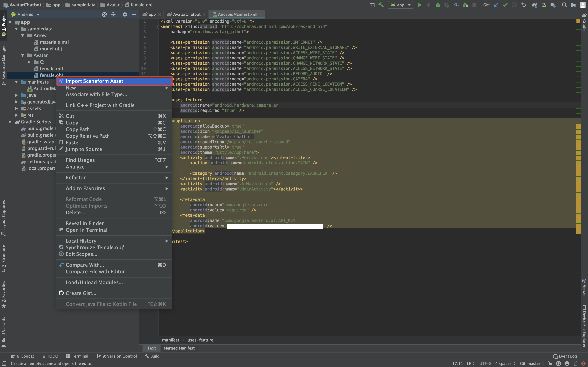
Task: Click the Search Everywhere magnifier icon
Action: click(564, 5)
